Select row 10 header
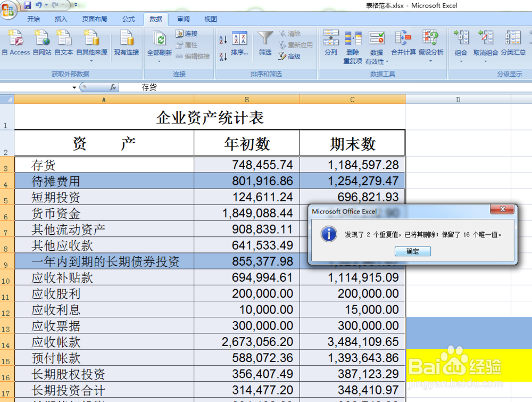 7,277
